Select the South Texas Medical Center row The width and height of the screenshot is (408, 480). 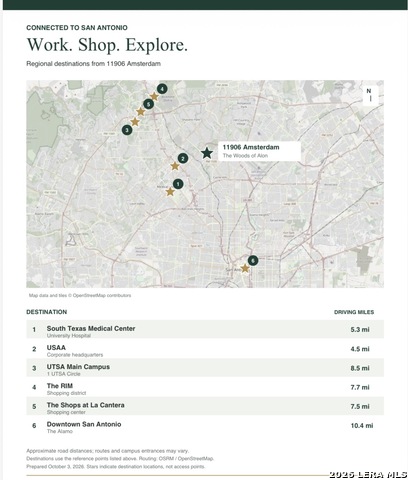(205, 329)
